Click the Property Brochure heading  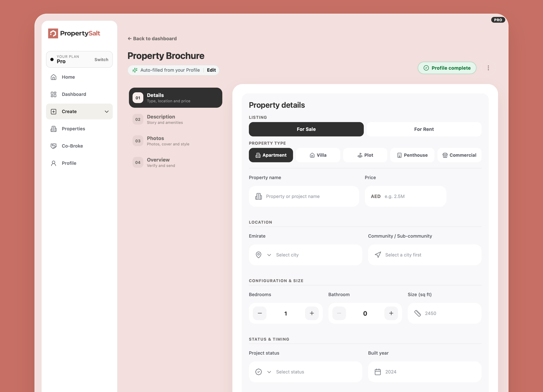[x=166, y=56]
